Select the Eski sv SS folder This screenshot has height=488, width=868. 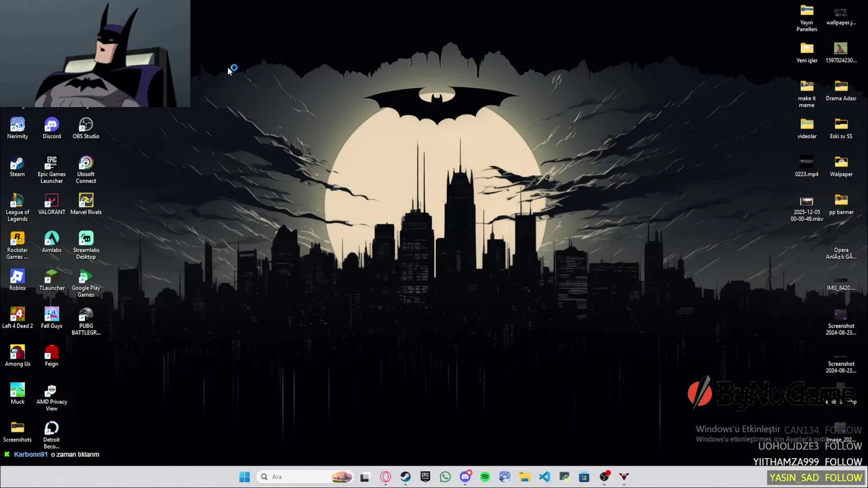coord(841,128)
